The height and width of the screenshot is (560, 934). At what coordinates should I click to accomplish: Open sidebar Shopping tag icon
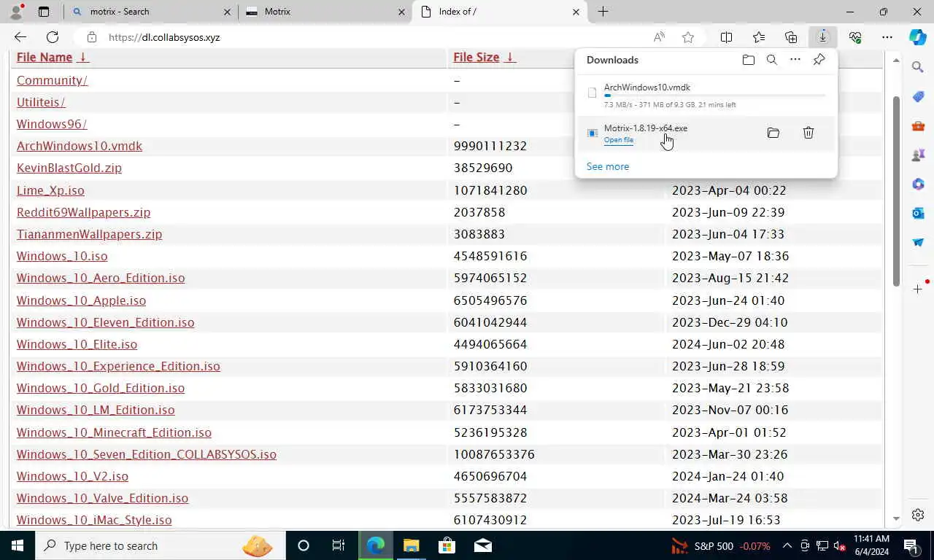point(918,96)
